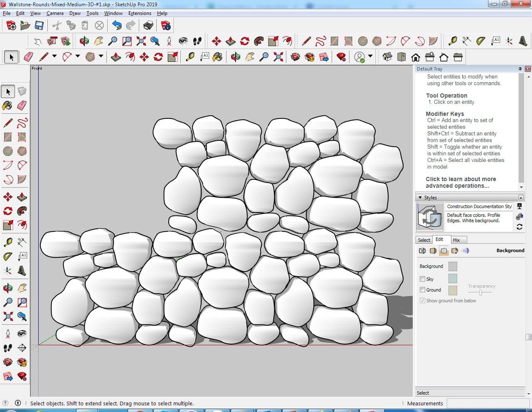Select the Paint Bucket tool in left toolbar

tap(7, 105)
